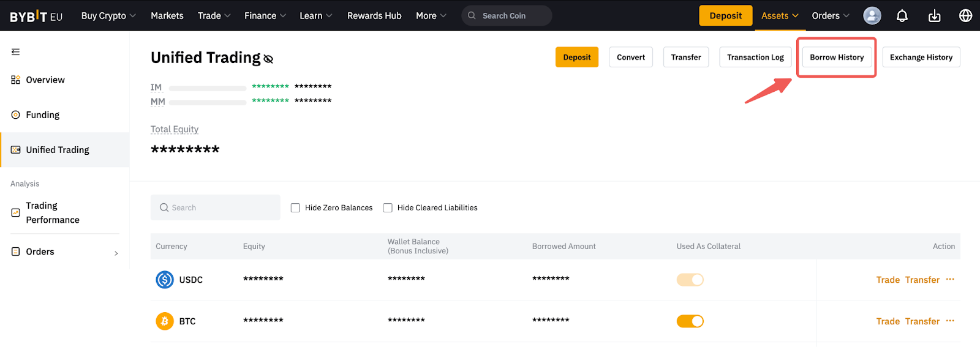Click the Bybit EU logo
Viewport: 980px width, 347px height.
point(36,17)
